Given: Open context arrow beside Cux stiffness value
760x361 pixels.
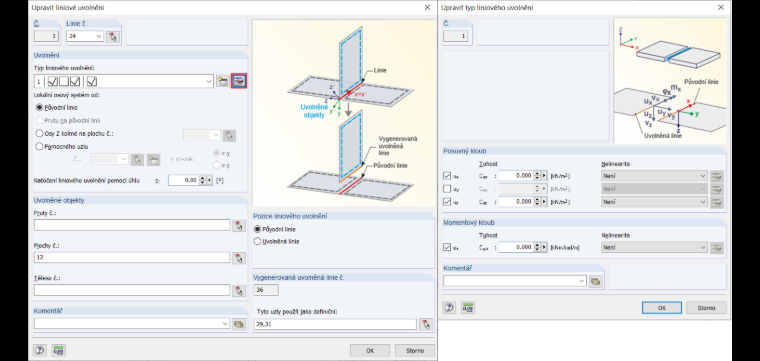Looking at the screenshot, I should click(x=544, y=176).
